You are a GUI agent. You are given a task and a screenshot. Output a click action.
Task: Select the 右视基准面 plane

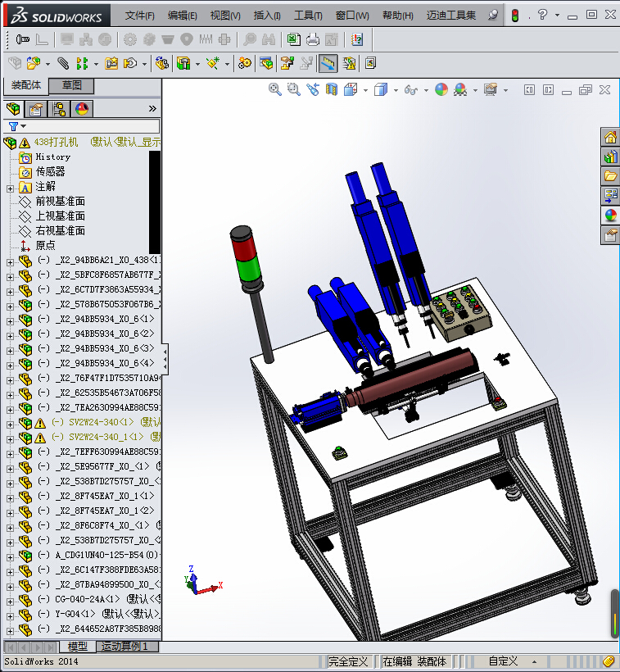pyautogui.click(x=61, y=230)
